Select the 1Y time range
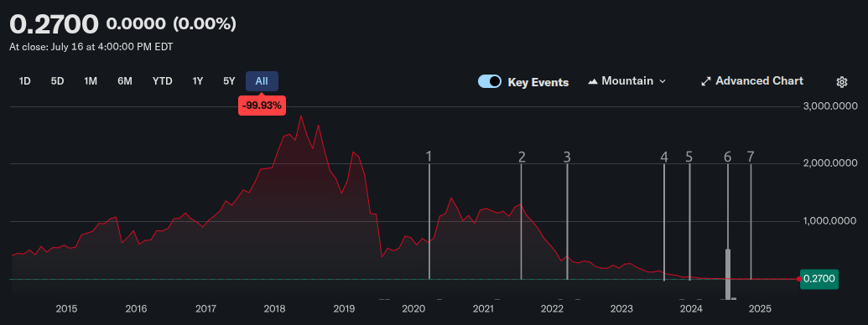This screenshot has height=325, width=868. click(198, 81)
